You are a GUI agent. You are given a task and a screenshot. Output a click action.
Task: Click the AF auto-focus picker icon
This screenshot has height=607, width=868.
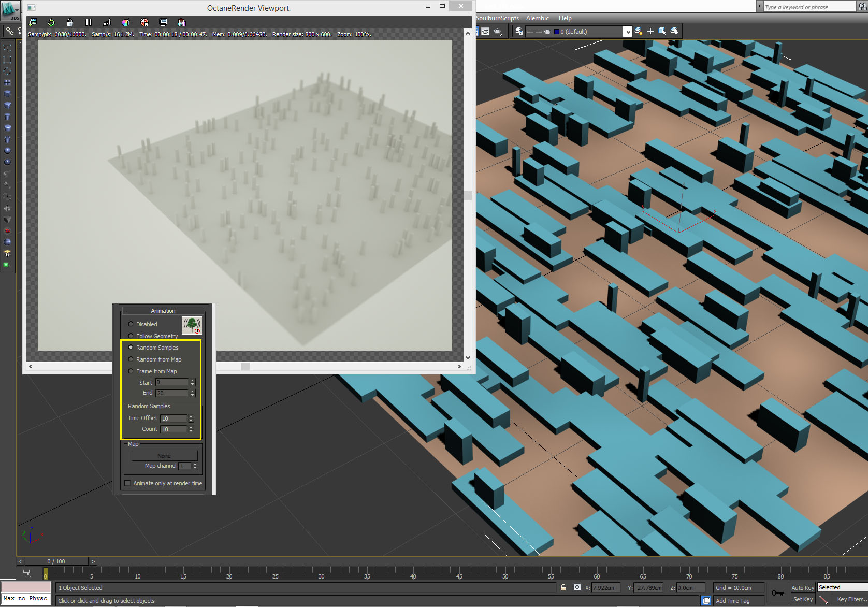[x=107, y=22]
